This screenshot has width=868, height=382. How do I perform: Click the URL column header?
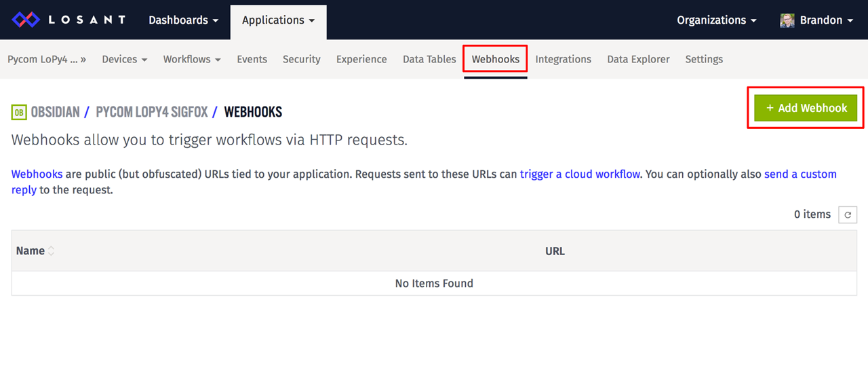[x=555, y=251]
